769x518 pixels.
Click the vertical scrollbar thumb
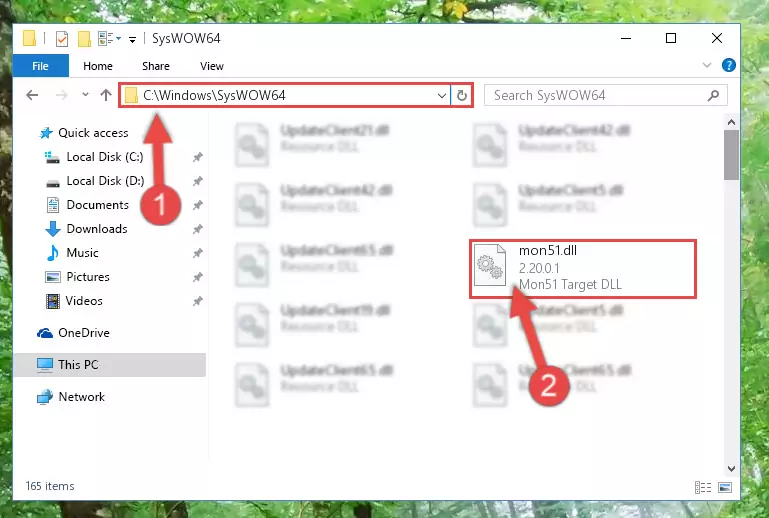coord(731,155)
